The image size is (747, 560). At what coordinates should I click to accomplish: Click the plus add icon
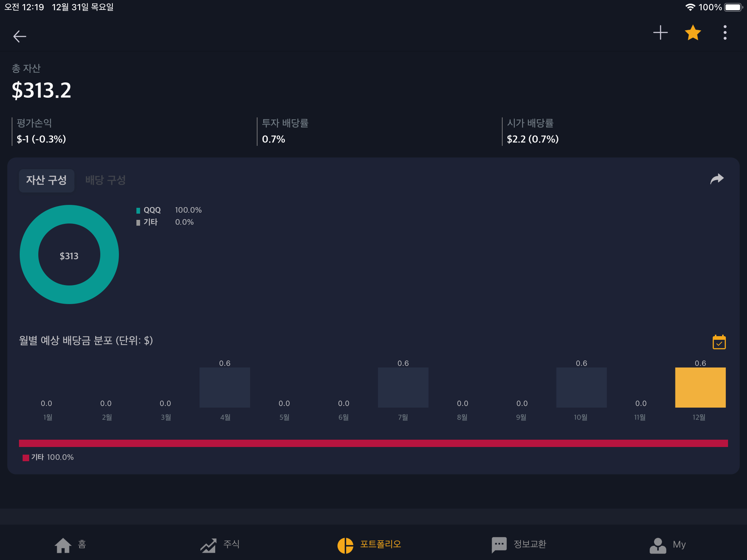tap(660, 33)
